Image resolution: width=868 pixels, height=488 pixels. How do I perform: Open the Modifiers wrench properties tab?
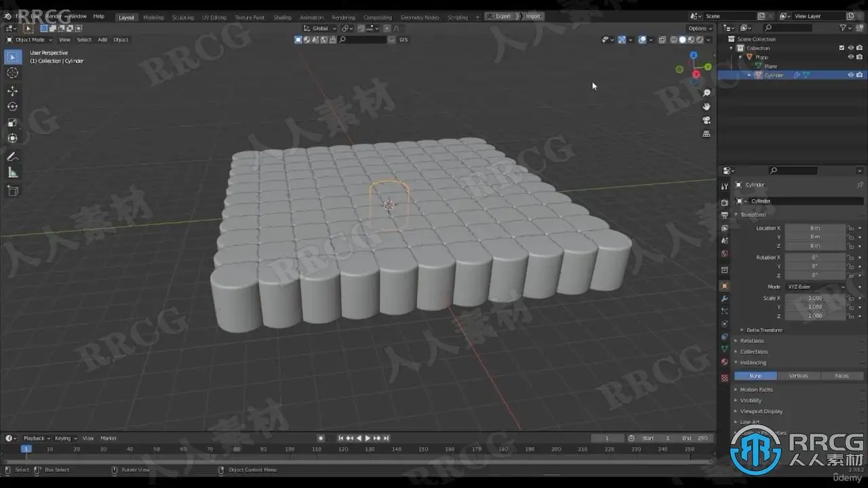point(725,299)
